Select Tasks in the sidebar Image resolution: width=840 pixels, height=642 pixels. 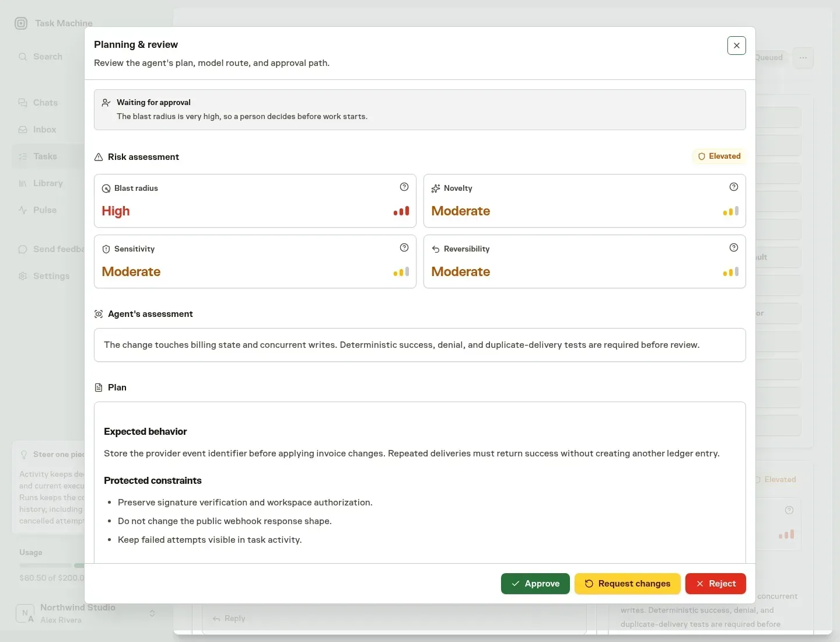[x=48, y=156]
